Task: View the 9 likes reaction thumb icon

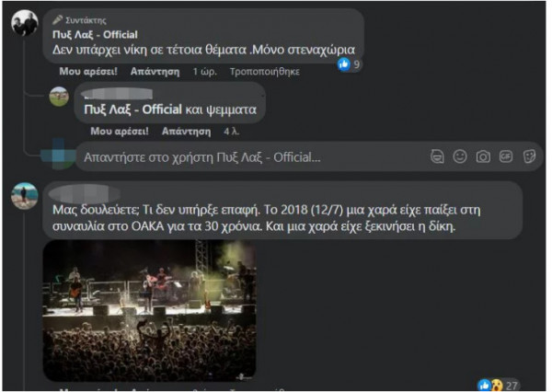Action: click(343, 64)
